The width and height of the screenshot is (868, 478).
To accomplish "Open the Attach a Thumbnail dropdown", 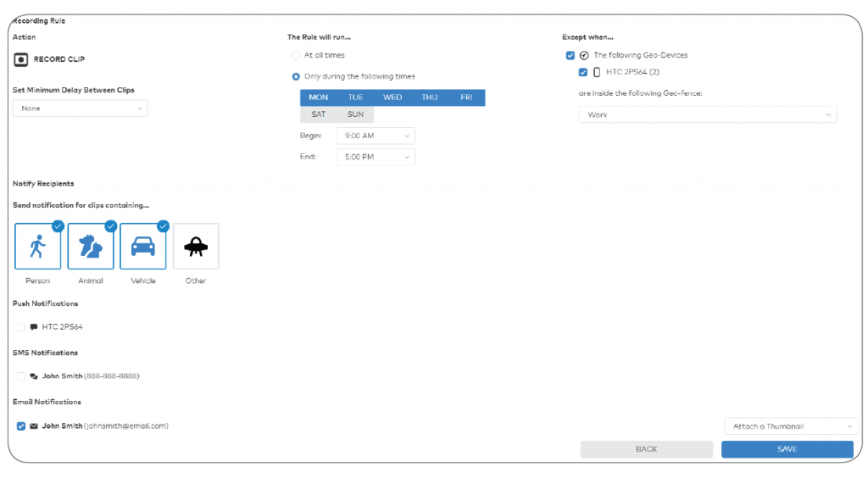I will coord(790,426).
